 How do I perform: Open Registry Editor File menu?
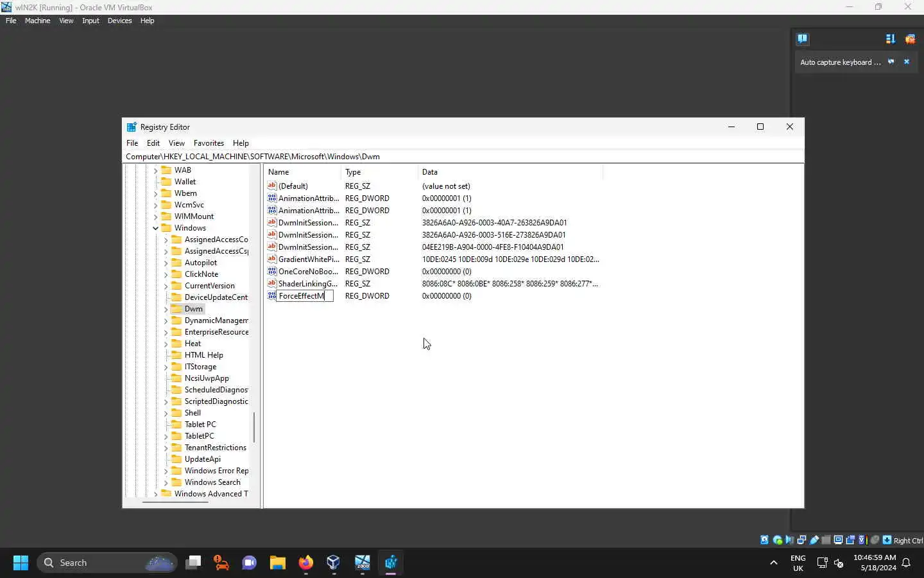pos(132,143)
